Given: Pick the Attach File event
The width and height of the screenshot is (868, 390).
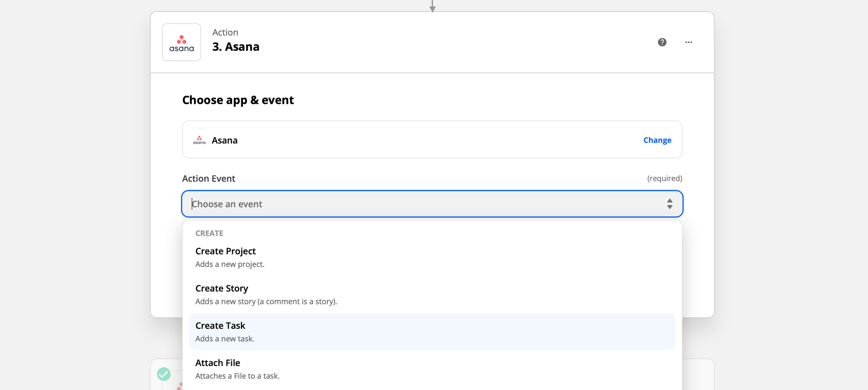Looking at the screenshot, I should 432,369.
